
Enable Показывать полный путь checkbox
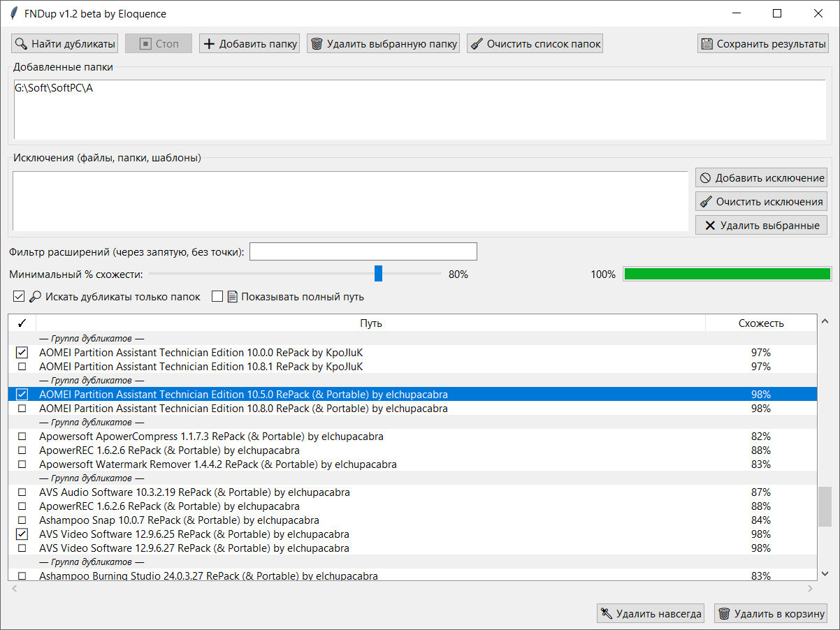(217, 297)
